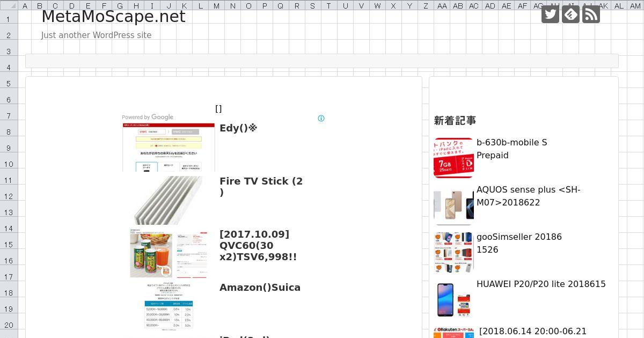The height and width of the screenshot is (338, 644).
Task: Open gooSimseller 20186 post
Action: coord(519,243)
